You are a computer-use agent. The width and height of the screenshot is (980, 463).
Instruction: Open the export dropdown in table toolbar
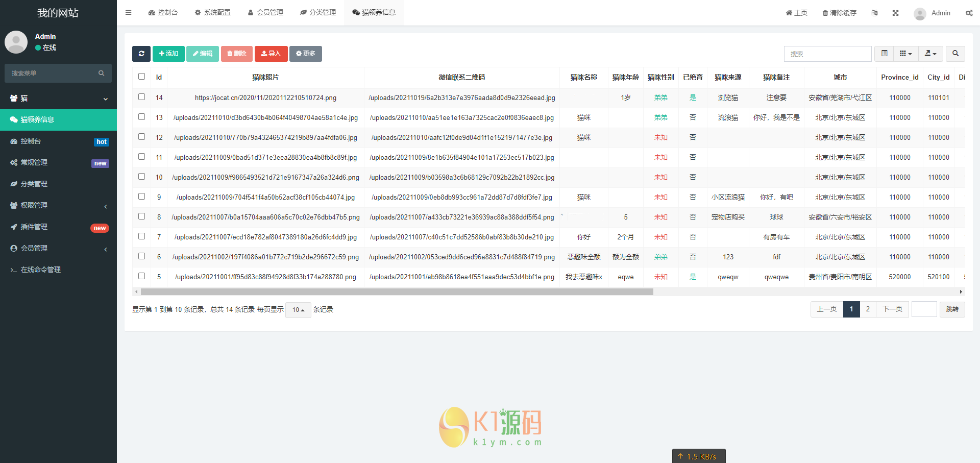click(x=930, y=54)
